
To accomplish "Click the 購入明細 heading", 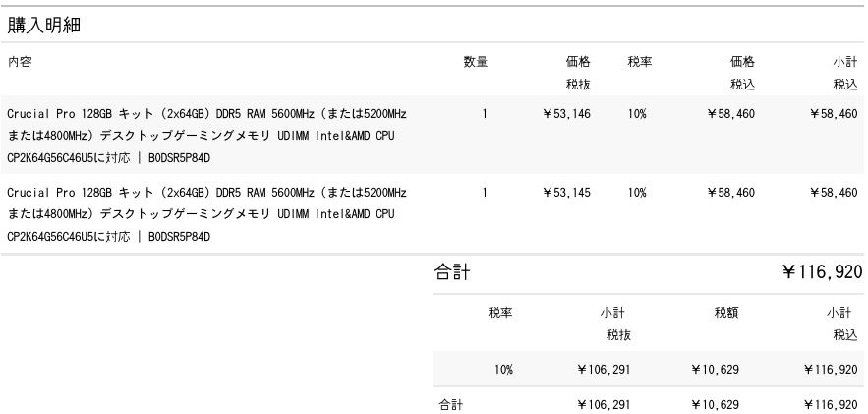I will (44, 26).
